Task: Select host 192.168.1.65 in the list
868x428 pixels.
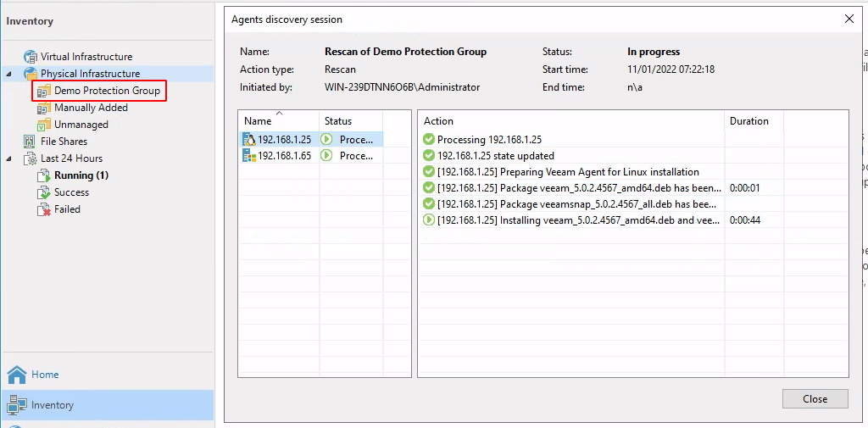Action: click(x=310, y=156)
